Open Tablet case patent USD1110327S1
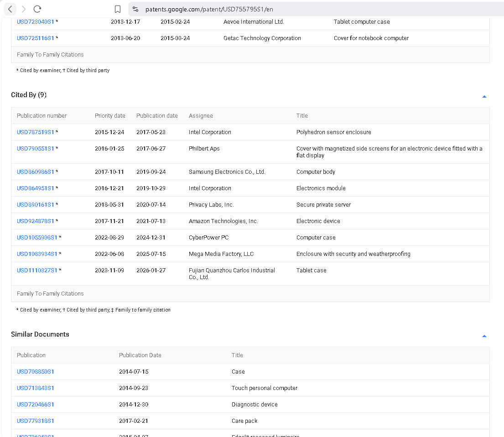Image resolution: width=504 pixels, height=437 pixels. tap(37, 271)
